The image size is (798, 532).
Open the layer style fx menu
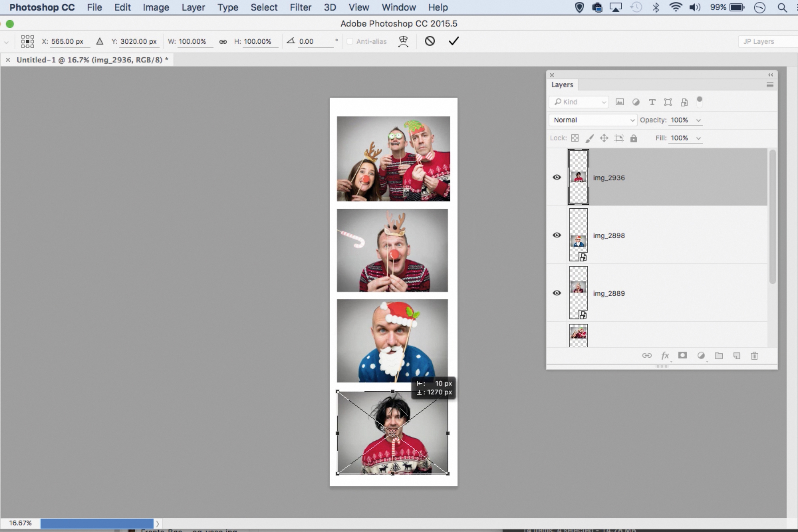pos(665,355)
